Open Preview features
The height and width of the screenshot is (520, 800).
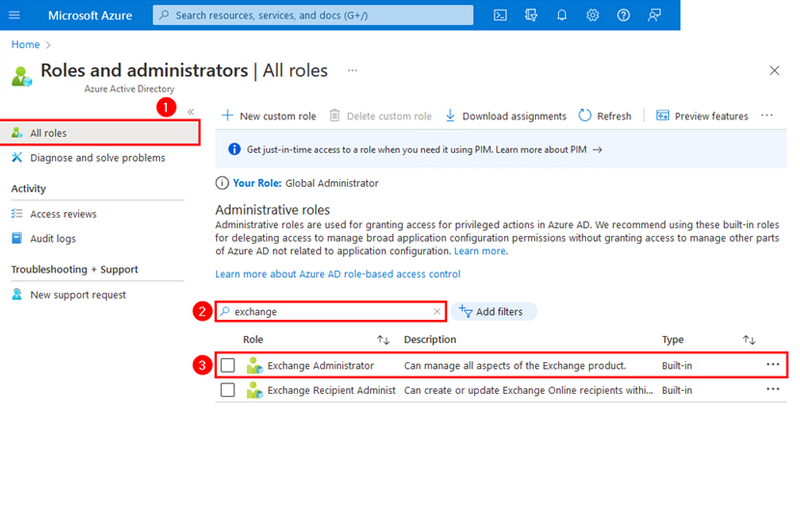702,116
